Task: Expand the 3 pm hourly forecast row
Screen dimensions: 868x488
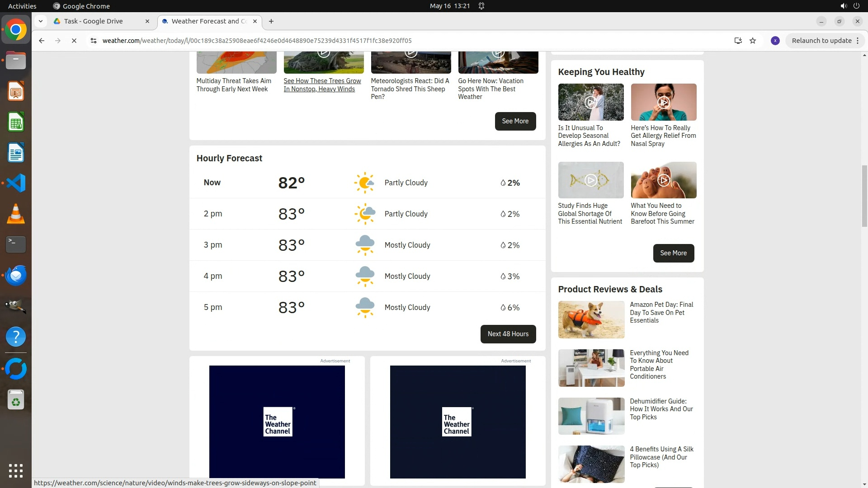Action: [367, 245]
